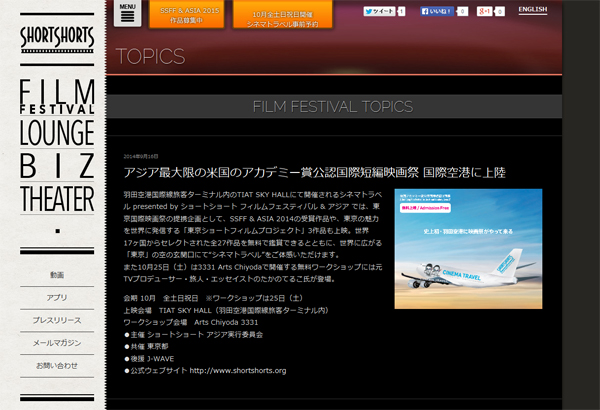Screen dimensions: 600x410
Task: Click the Facebook like count bubble
Action: 462,11
